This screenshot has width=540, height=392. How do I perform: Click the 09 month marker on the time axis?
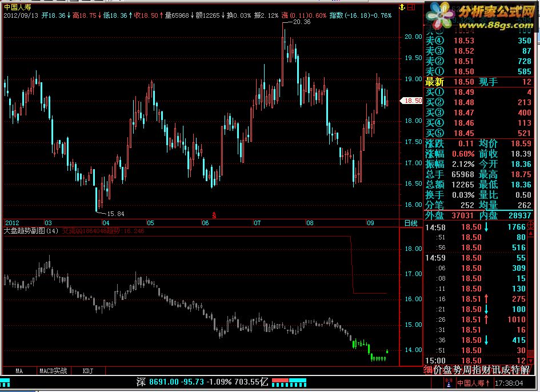pos(370,223)
